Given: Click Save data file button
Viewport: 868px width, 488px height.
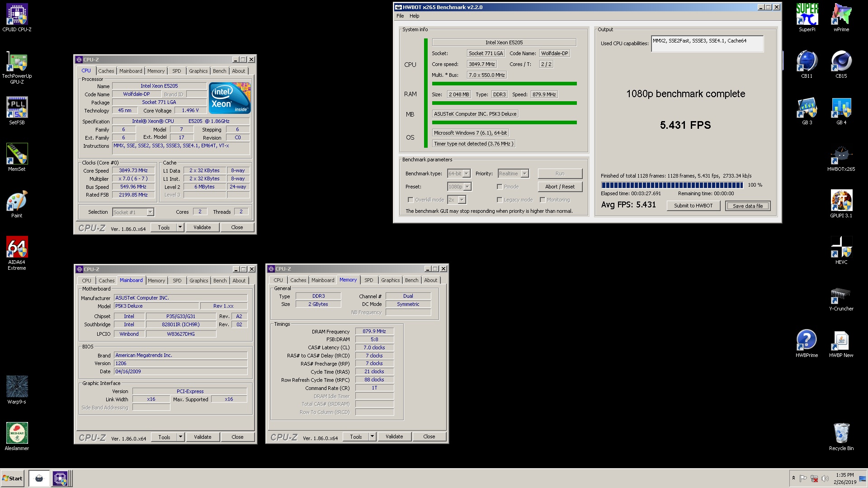Looking at the screenshot, I should (748, 206).
